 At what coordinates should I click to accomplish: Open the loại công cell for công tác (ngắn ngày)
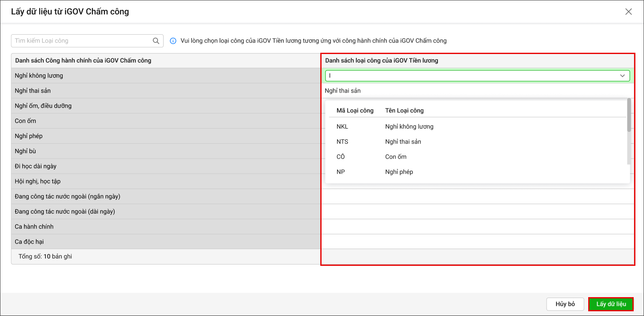pyautogui.click(x=477, y=196)
